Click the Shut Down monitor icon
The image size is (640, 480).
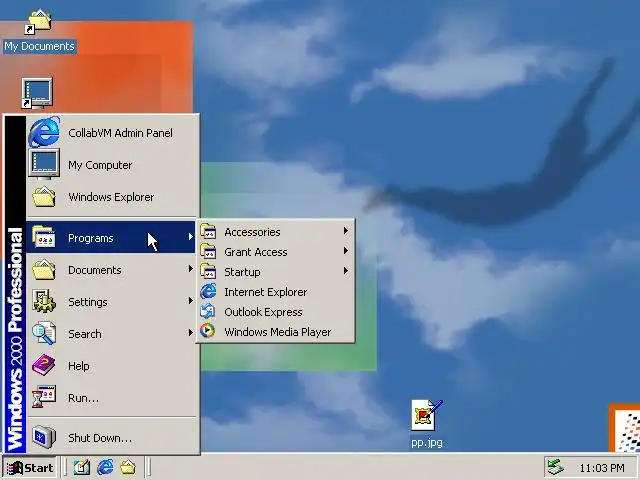44,437
